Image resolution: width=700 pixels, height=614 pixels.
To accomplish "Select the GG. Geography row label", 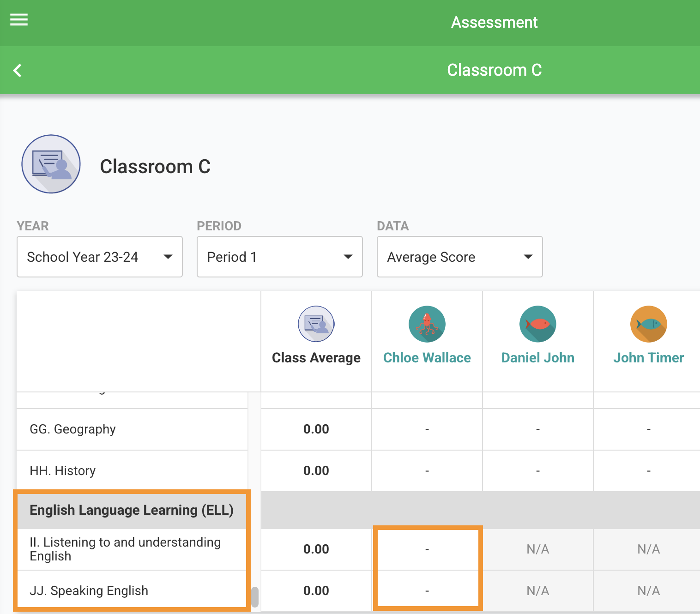I will [73, 429].
